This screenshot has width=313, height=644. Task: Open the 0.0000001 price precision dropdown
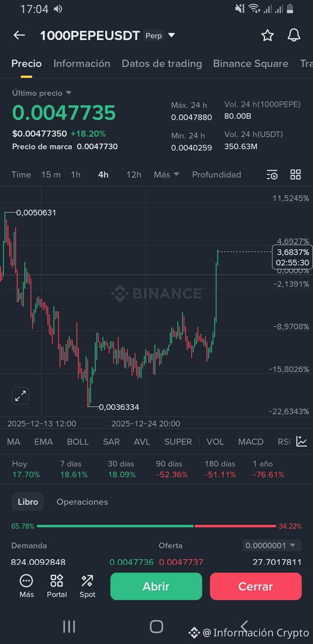272,545
